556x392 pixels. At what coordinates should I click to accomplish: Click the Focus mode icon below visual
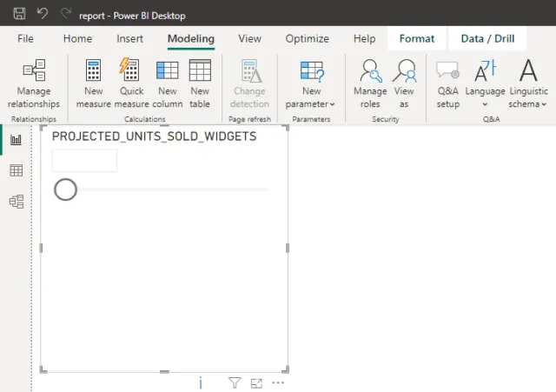tap(256, 383)
